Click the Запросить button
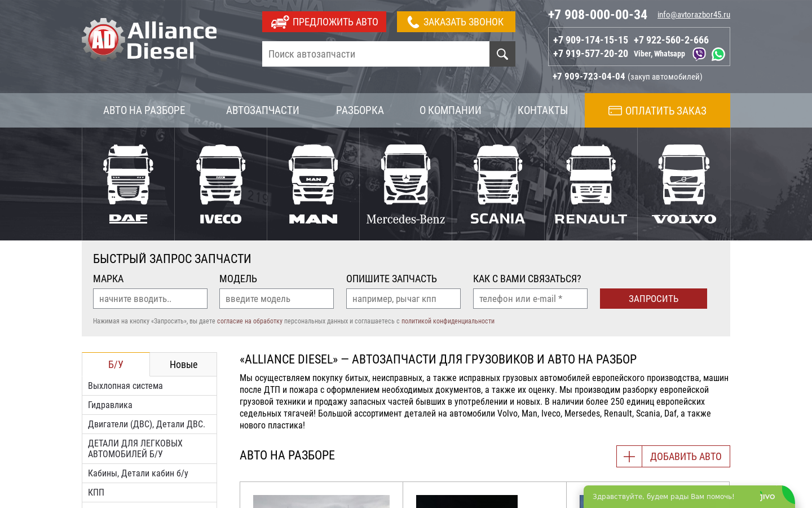The width and height of the screenshot is (812, 508). click(x=654, y=299)
